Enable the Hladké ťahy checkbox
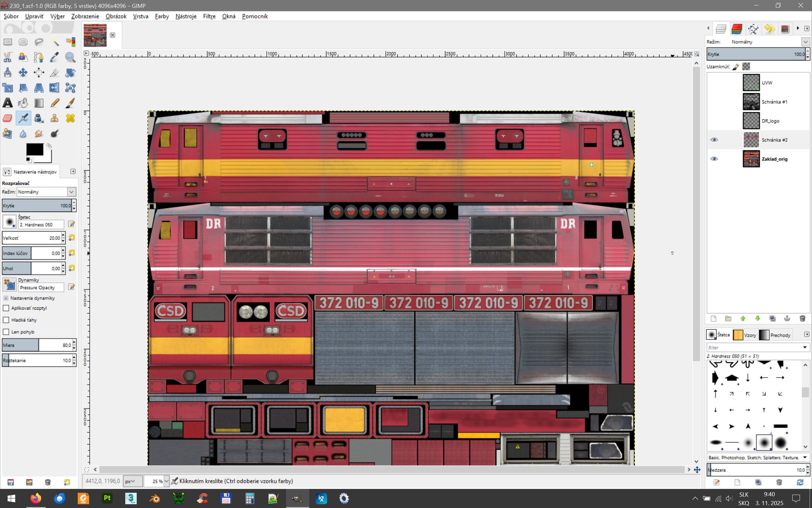The height and width of the screenshot is (508, 812). [x=6, y=320]
